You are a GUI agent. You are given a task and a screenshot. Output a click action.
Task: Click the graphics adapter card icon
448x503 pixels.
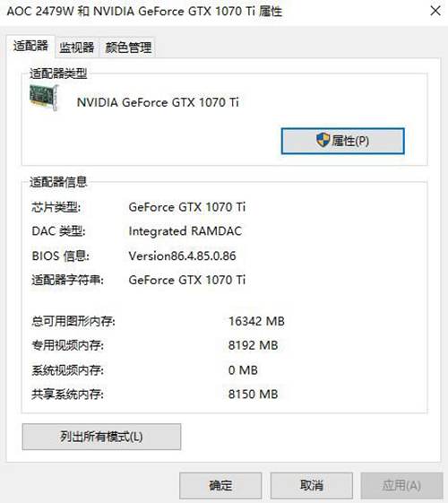pos(44,98)
